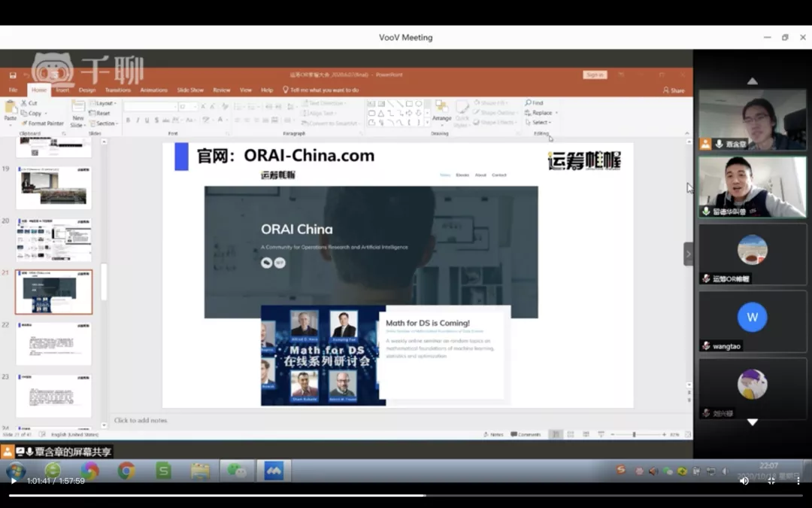Switch to Reading view in status bar

point(586,434)
